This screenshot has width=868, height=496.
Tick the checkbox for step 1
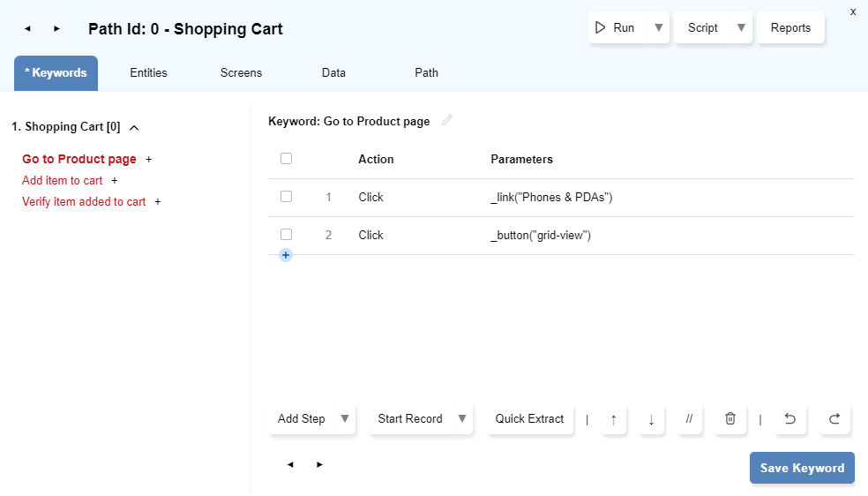click(286, 197)
